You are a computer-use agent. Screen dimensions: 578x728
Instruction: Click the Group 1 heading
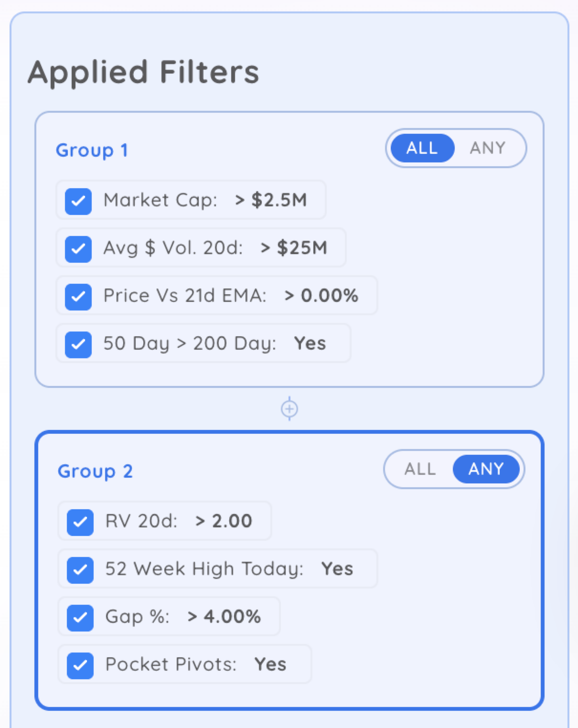point(92,150)
